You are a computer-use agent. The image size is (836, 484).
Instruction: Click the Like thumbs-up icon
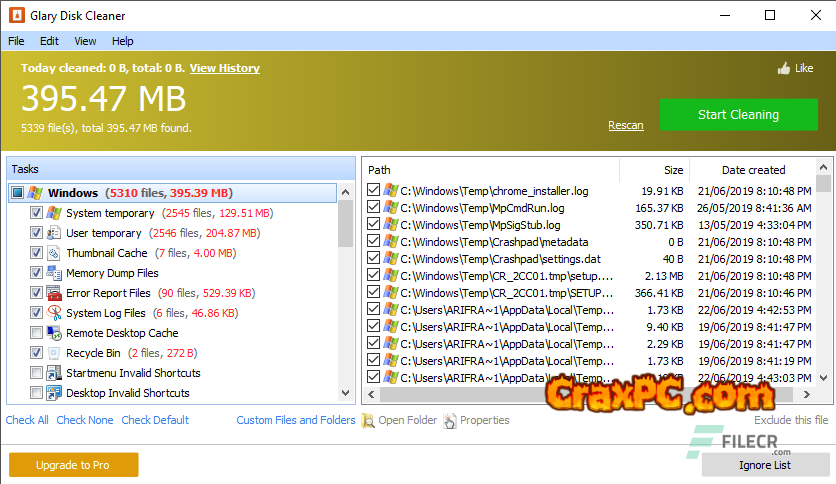(783, 69)
